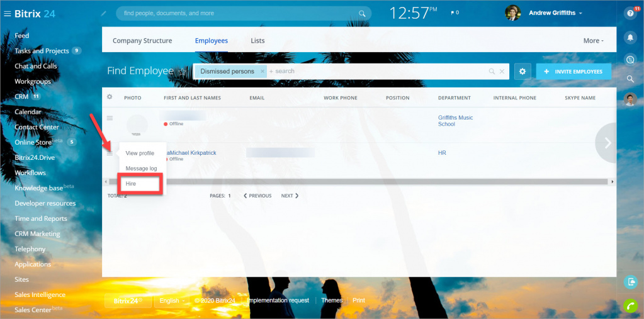Open grid column settings gear icon

pyautogui.click(x=110, y=98)
